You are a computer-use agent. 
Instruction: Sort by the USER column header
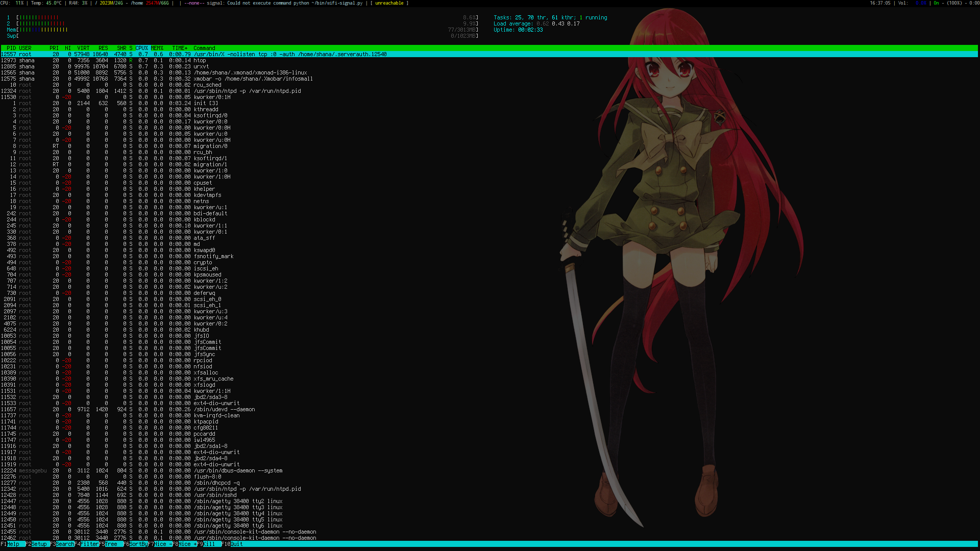[25, 48]
